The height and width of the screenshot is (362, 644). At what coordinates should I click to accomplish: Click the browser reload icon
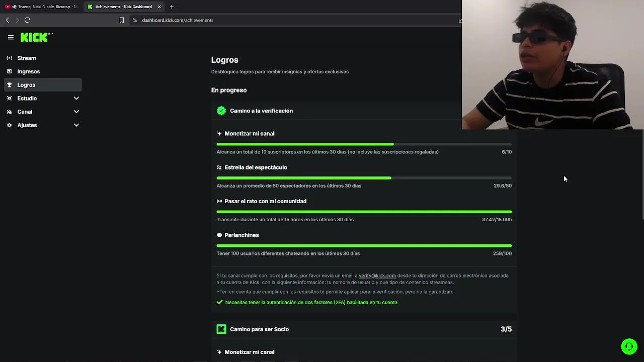(28, 20)
